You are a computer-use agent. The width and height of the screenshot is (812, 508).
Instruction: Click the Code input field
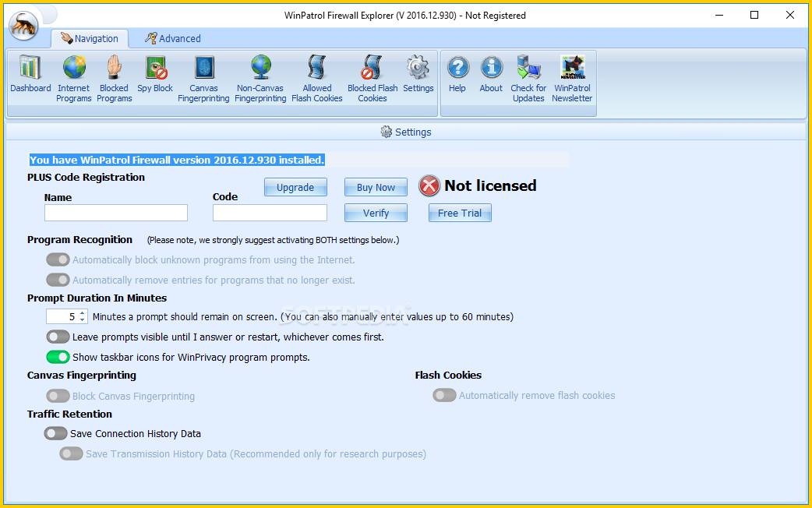[x=270, y=213]
